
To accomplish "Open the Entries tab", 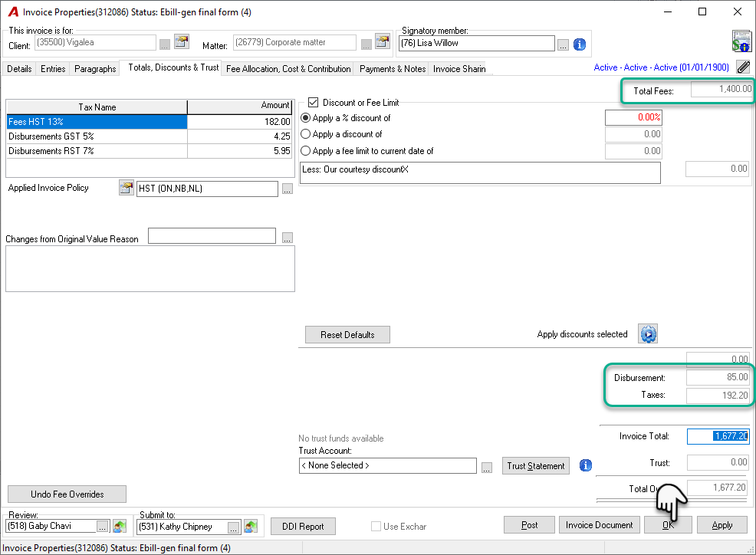I will pyautogui.click(x=53, y=69).
